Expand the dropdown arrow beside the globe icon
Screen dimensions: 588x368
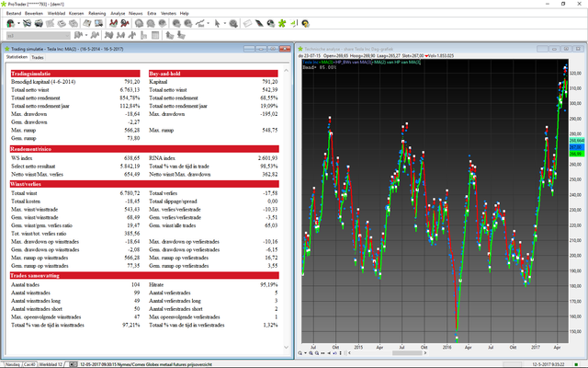point(18,24)
